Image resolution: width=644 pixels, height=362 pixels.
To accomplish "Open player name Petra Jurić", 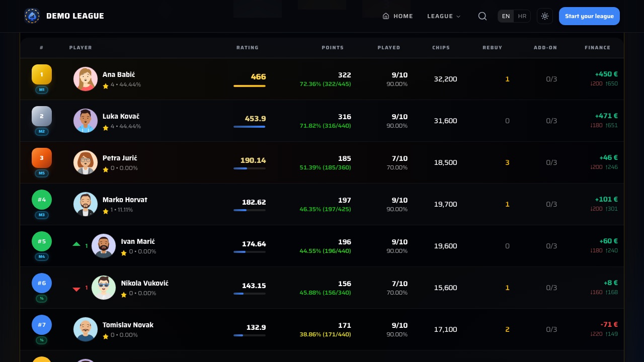I will coord(120,158).
